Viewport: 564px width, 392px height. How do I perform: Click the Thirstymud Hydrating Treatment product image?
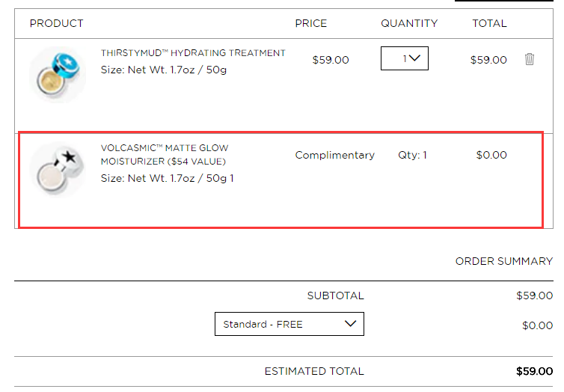click(58, 75)
